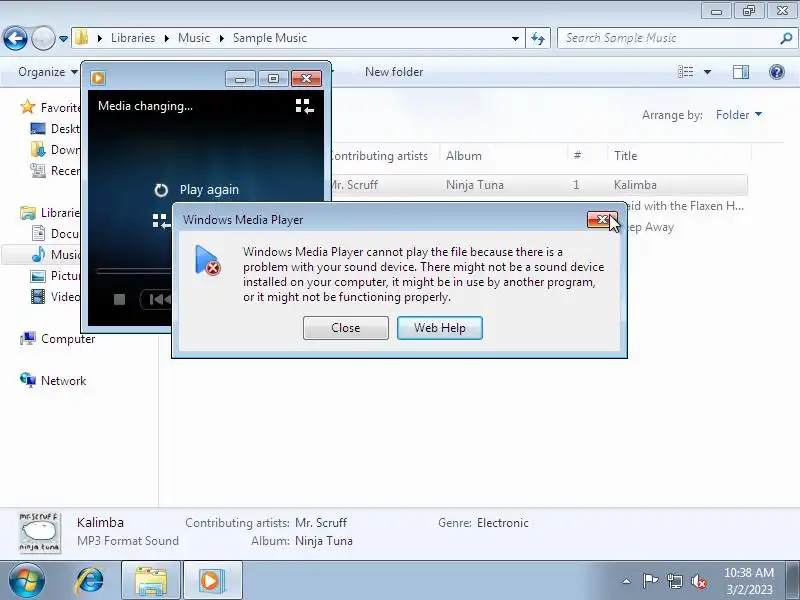Open Documents library in navigation pane
800x600 pixels.
pyautogui.click(x=55, y=234)
